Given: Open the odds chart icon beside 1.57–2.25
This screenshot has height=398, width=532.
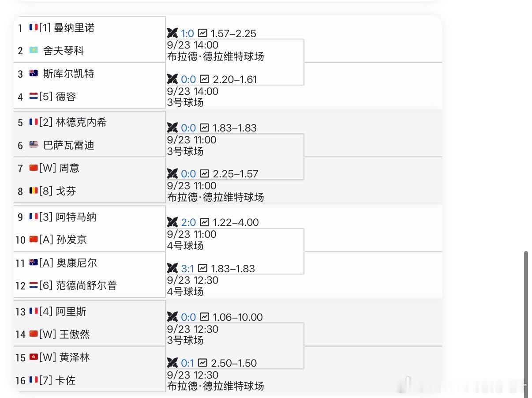Looking at the screenshot, I should pos(202,33).
